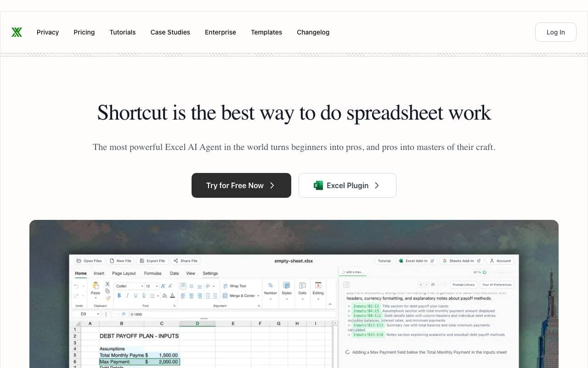Open the Number format dropdown
Viewport: 588px width, 368px height.
pos(270,292)
